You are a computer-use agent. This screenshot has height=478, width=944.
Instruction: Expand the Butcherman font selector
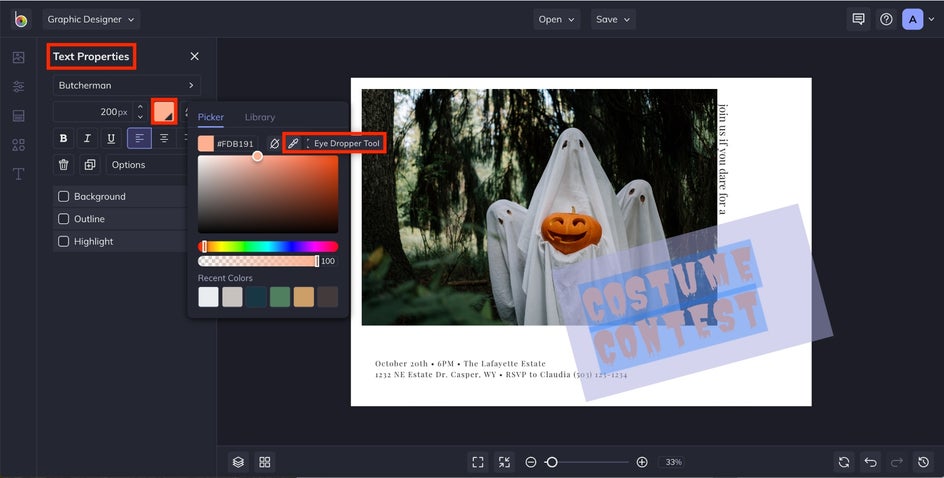pyautogui.click(x=126, y=86)
